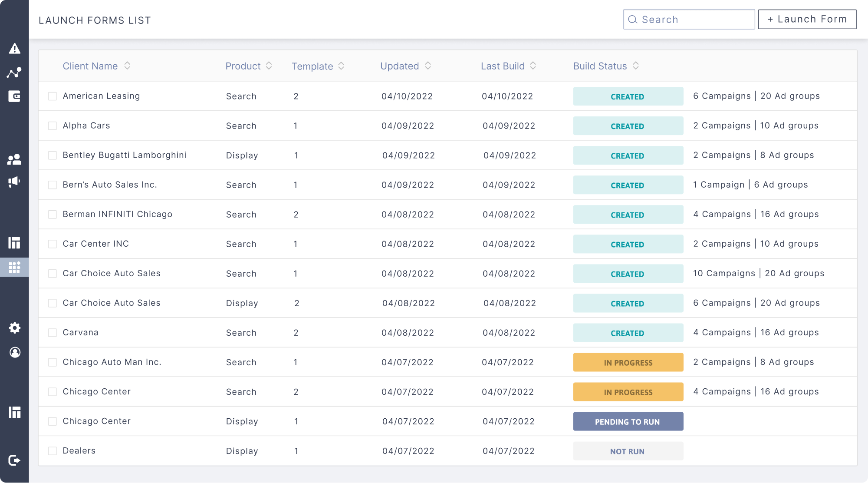Open the users group icon
The height and width of the screenshot is (483, 868).
[14, 159]
